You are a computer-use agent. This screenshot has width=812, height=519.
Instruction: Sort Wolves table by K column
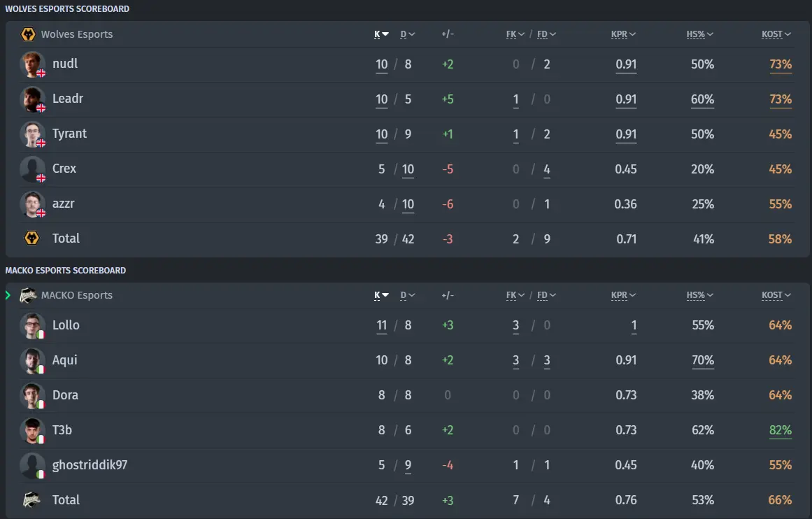381,34
